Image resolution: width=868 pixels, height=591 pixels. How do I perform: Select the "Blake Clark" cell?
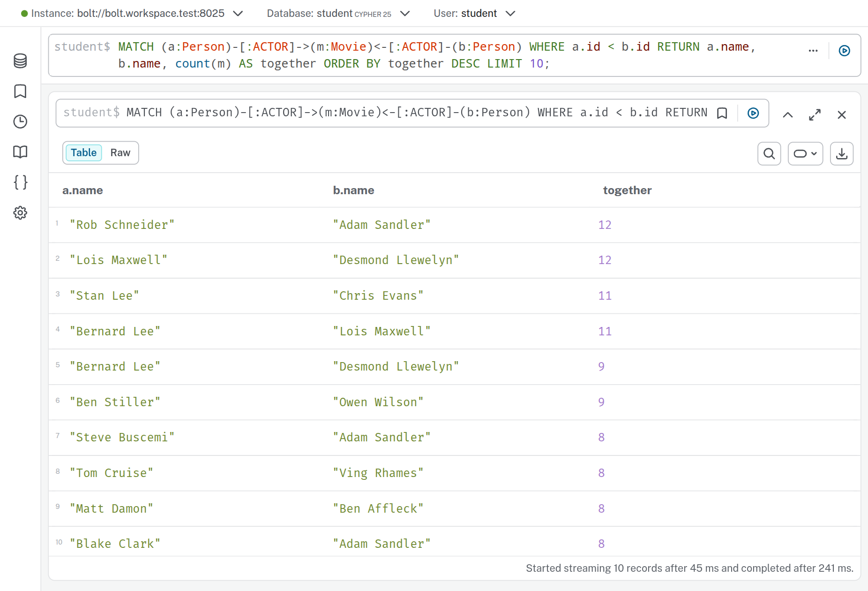(115, 544)
